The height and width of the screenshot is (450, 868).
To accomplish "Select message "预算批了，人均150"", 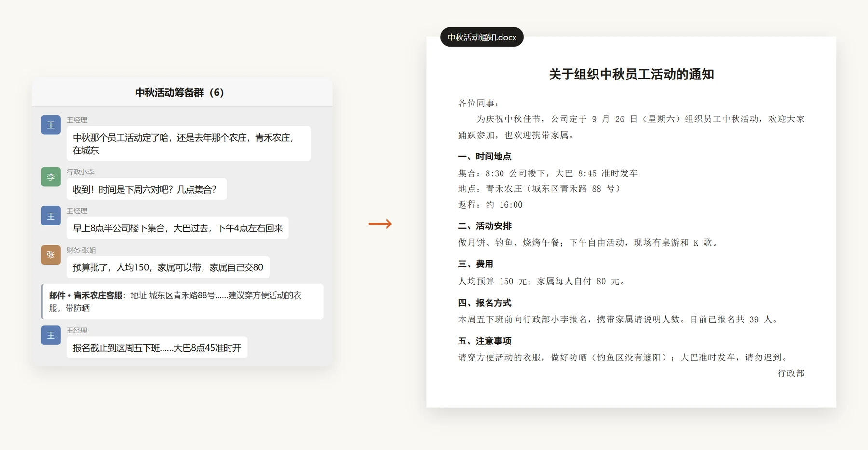I will click(168, 267).
